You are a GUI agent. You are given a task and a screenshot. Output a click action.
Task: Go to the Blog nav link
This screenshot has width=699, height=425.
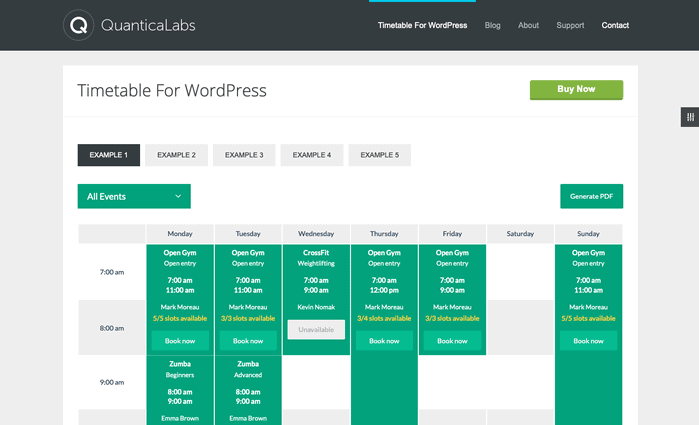(x=493, y=25)
